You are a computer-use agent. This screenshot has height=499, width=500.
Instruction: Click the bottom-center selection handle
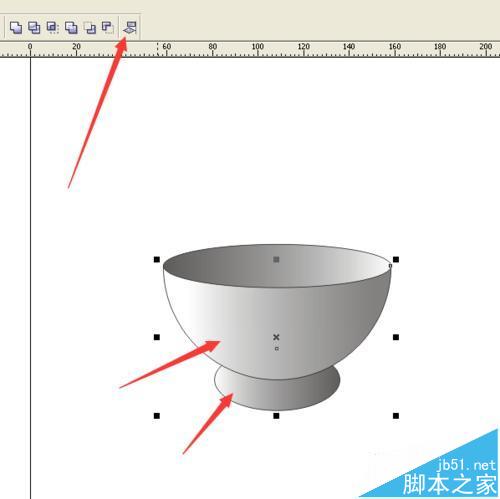276,416
